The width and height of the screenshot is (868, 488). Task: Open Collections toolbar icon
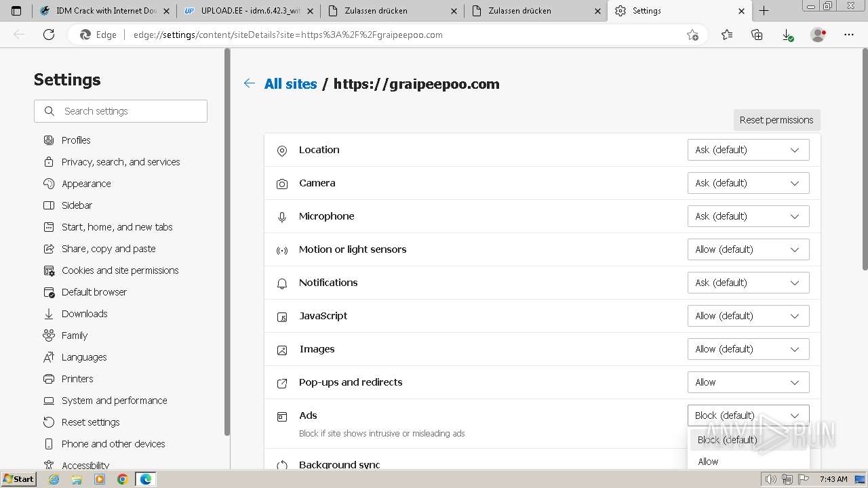(x=757, y=35)
